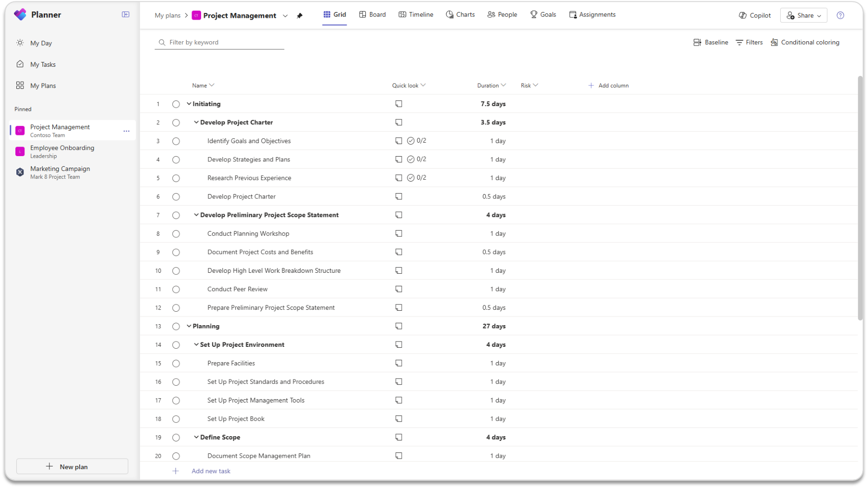This screenshot has width=868, height=488.
Task: Mark Develop Project Charter subtask row 6 complete
Action: 176,197
